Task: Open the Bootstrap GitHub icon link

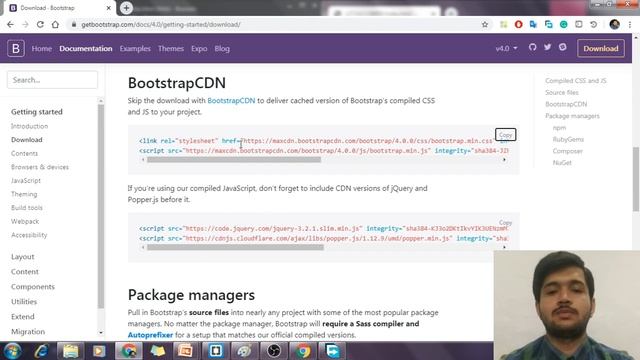Action: point(532,47)
